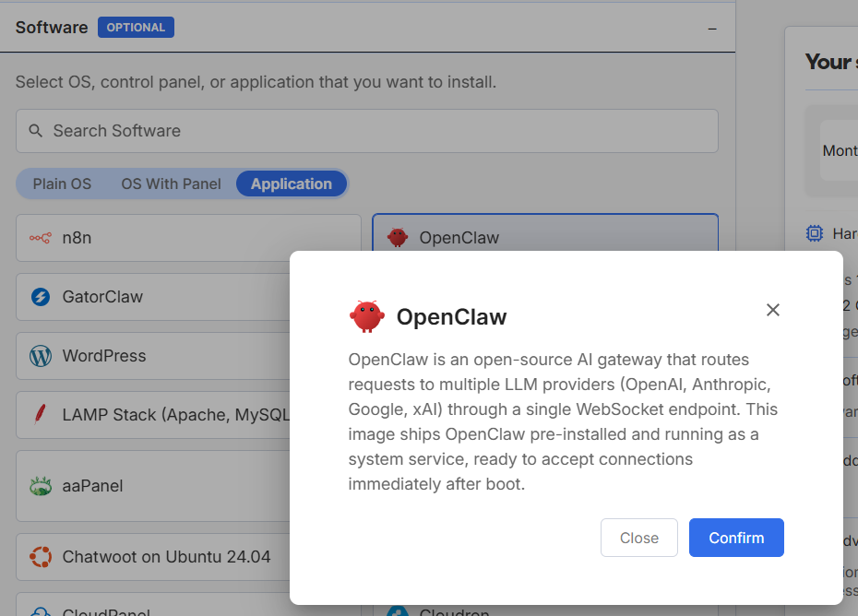Image resolution: width=858 pixels, height=616 pixels.
Task: Click the Chatwoot Ubuntu logo icon
Action: (41, 557)
